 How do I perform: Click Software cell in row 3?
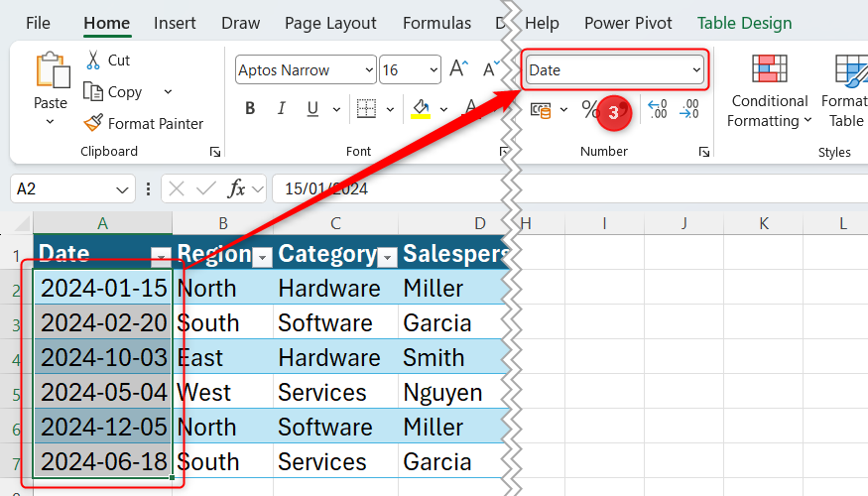click(335, 322)
